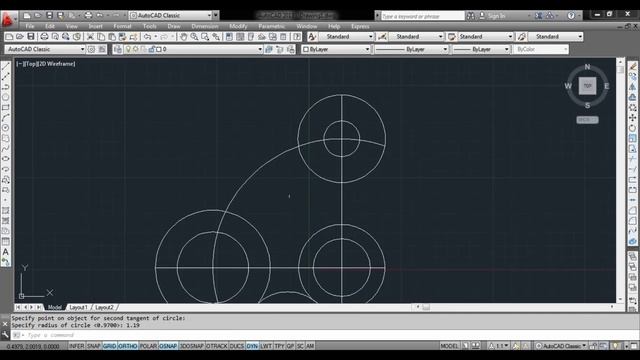The width and height of the screenshot is (640, 360).
Task: Toggle LWT lineweight display in status bar
Action: point(266,346)
